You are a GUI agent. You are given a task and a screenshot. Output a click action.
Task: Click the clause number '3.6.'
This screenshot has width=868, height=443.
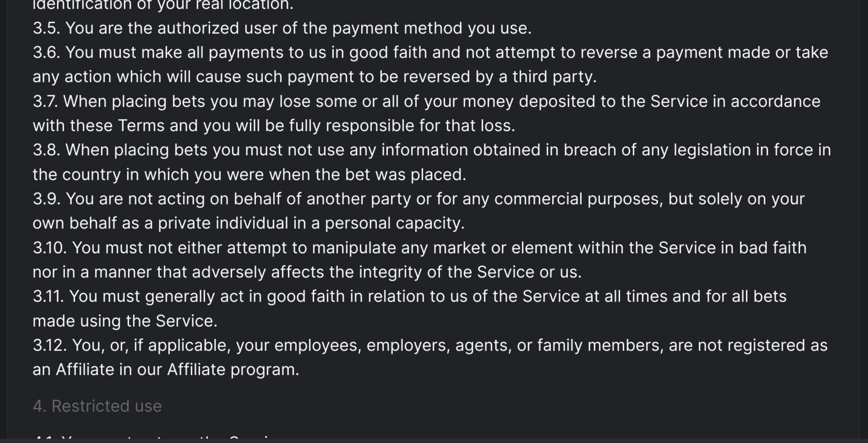coord(46,52)
